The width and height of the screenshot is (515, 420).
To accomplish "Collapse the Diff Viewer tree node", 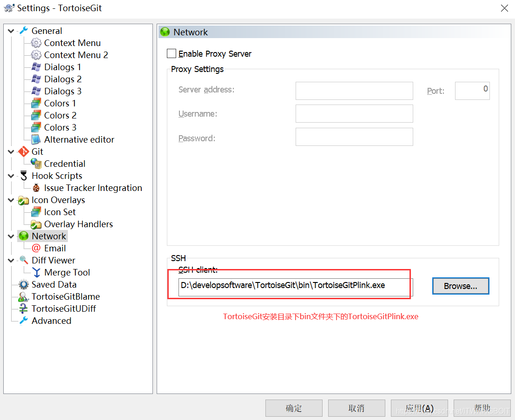I will [x=11, y=260].
